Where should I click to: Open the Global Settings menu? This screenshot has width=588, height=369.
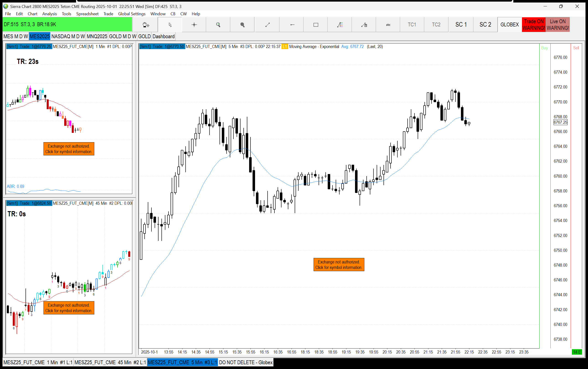[x=132, y=14]
